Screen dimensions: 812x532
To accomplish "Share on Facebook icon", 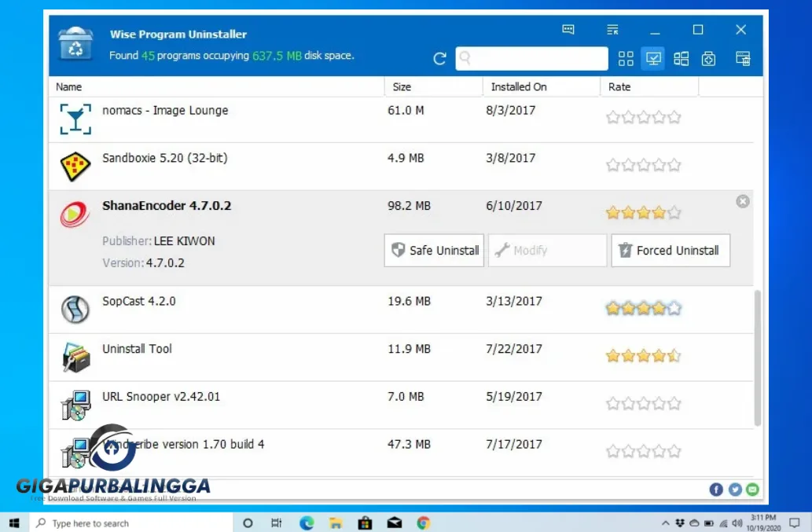I will (716, 489).
